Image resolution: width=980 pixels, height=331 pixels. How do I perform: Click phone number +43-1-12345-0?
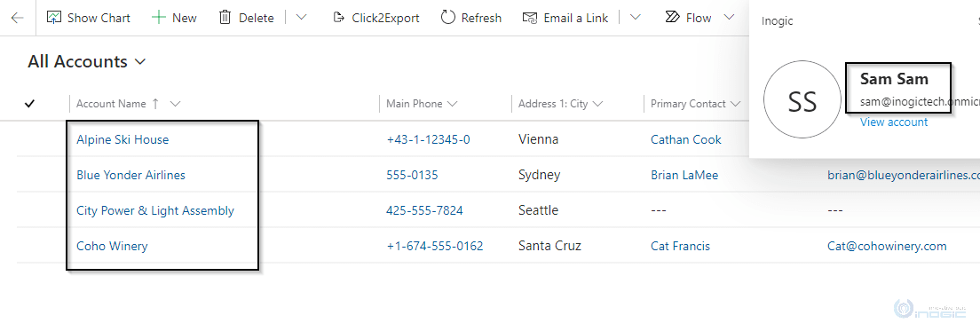point(428,140)
